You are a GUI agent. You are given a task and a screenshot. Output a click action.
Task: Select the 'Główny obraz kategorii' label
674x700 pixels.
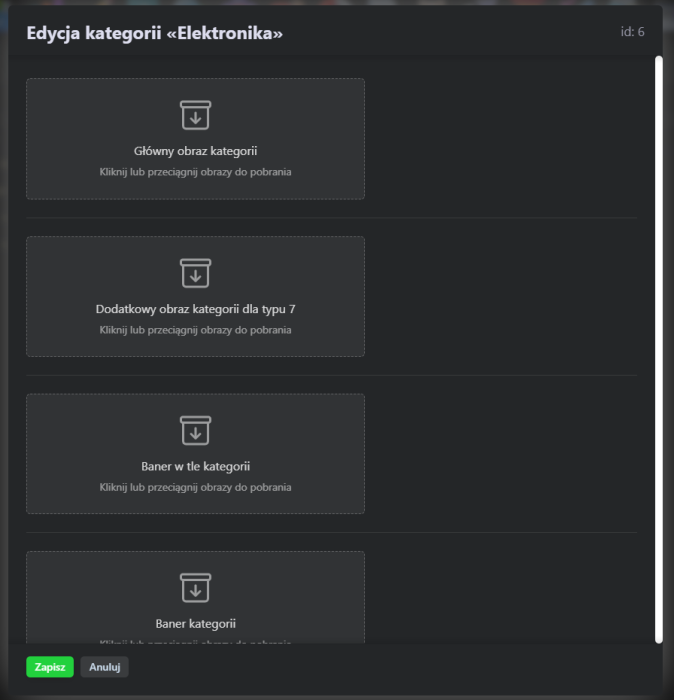pos(196,152)
